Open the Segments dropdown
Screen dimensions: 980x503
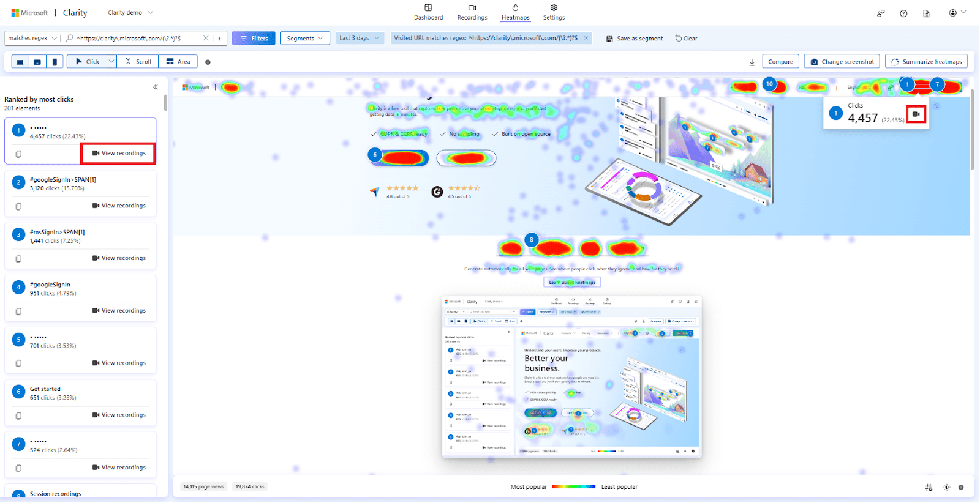(x=304, y=38)
